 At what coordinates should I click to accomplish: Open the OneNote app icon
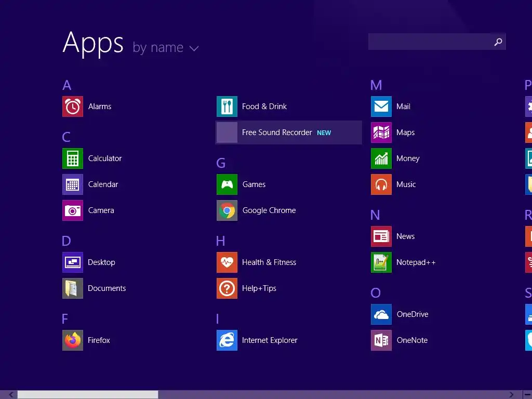click(x=381, y=340)
